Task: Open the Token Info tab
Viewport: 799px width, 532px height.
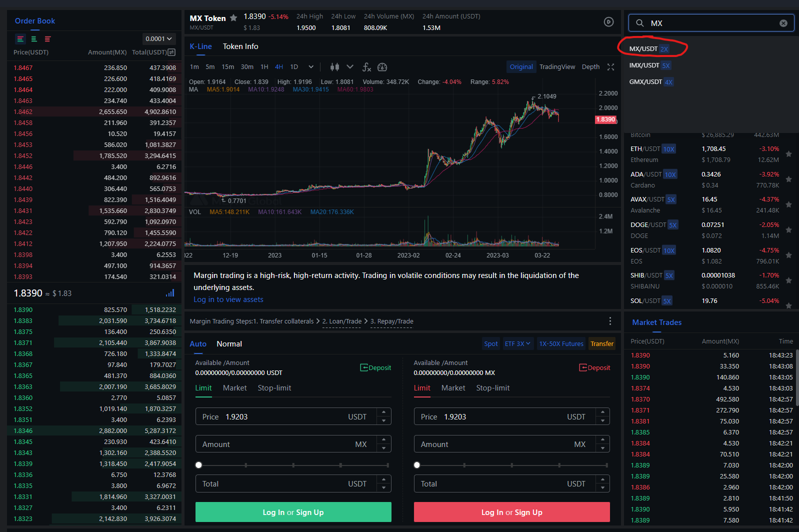Action: 240,46
